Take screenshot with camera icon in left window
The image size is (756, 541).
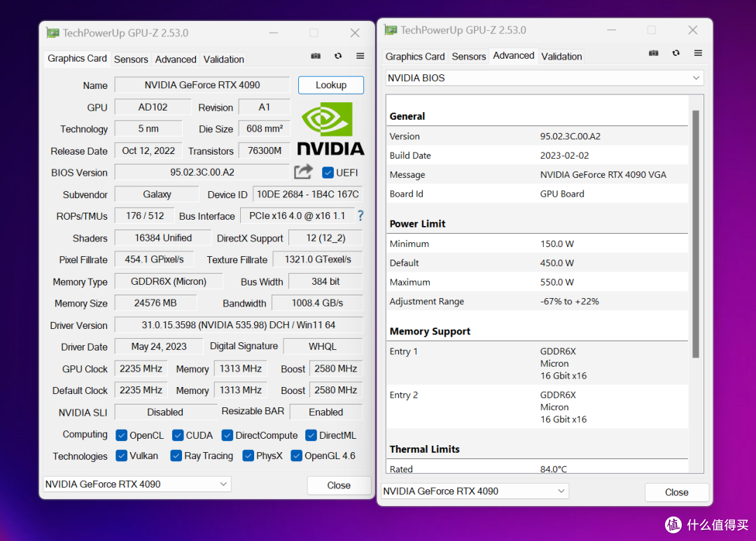click(x=316, y=56)
